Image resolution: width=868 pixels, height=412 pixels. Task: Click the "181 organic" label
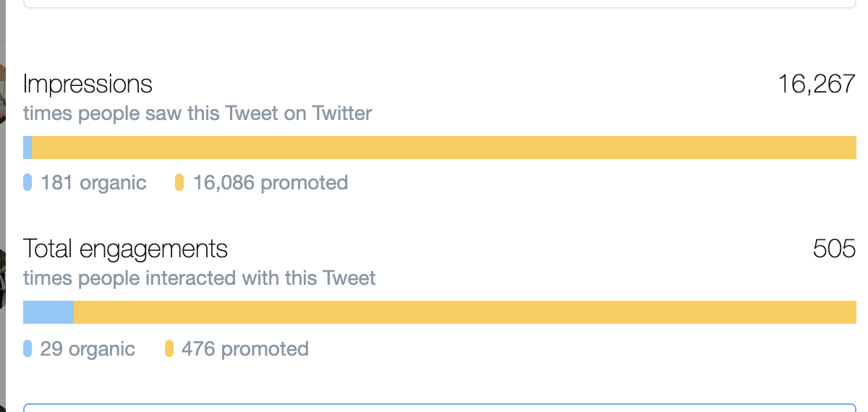93,183
